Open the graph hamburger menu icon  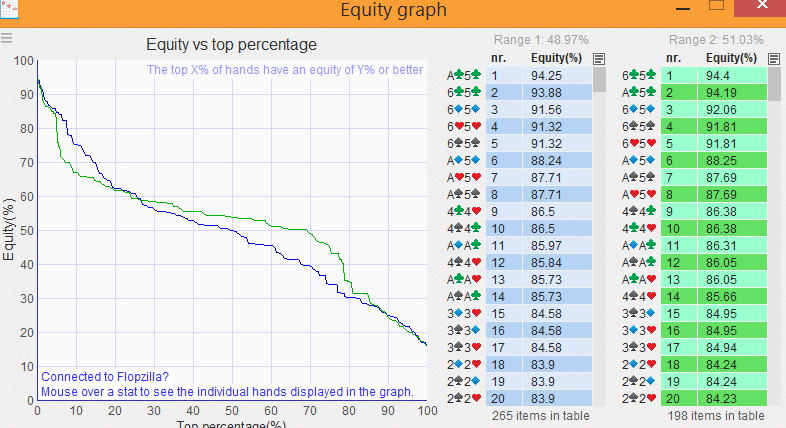6,38
